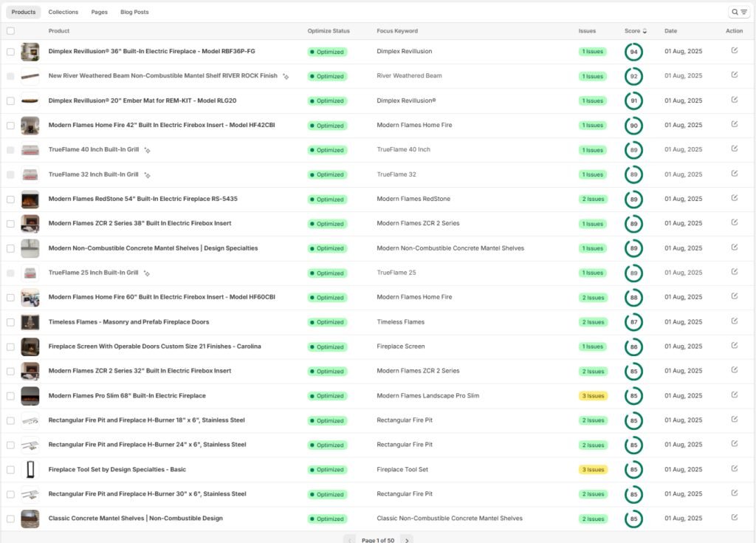The image size is (756, 543).
Task: Select checkbox for Fireplace Screen Carolina row
Action: (10, 347)
